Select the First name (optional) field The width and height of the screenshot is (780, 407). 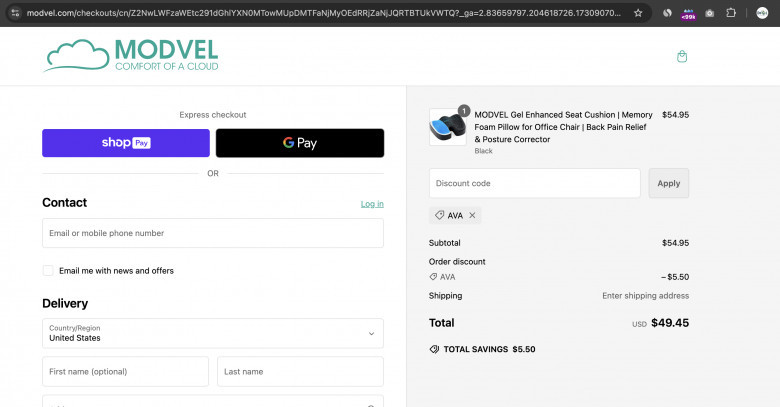click(125, 372)
